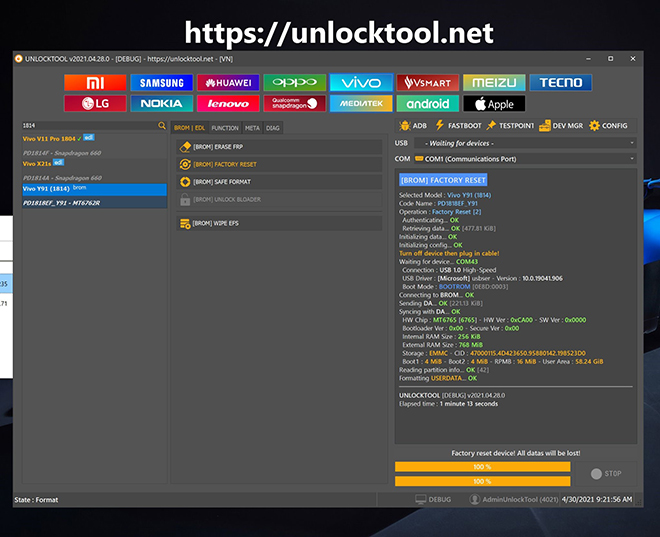Select Vivo Y91 (1814) model
The height and width of the screenshot is (537, 660).
pyautogui.click(x=94, y=189)
